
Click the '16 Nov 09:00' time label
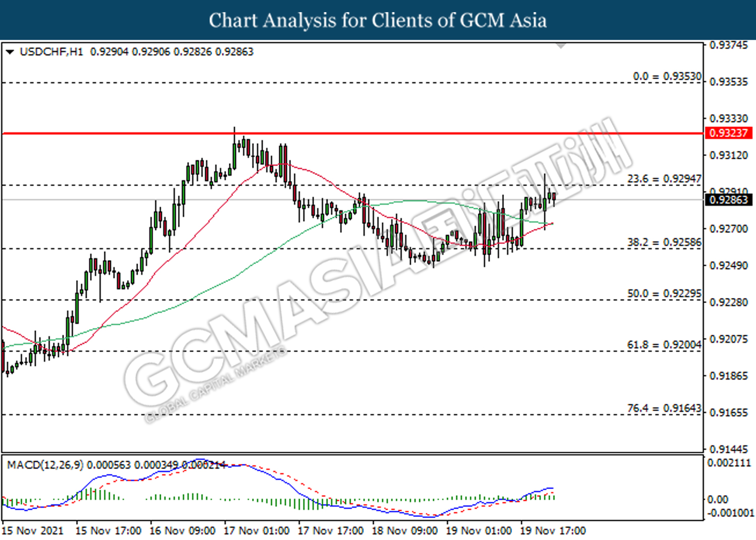pos(182,531)
